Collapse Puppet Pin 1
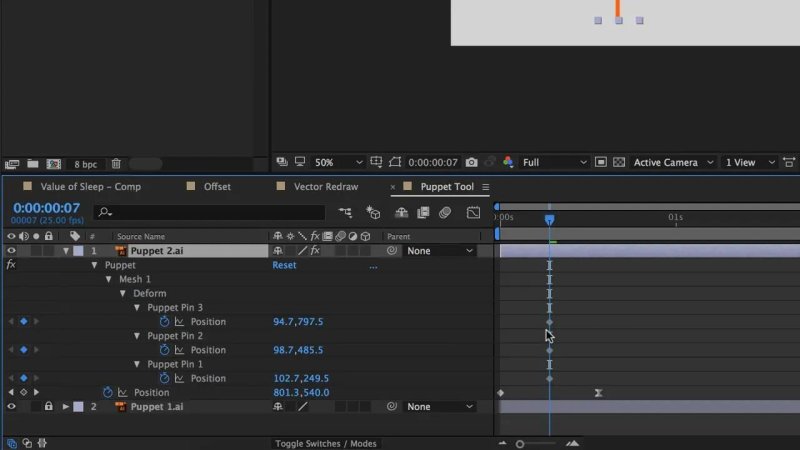This screenshot has height=450, width=800. coord(137,364)
